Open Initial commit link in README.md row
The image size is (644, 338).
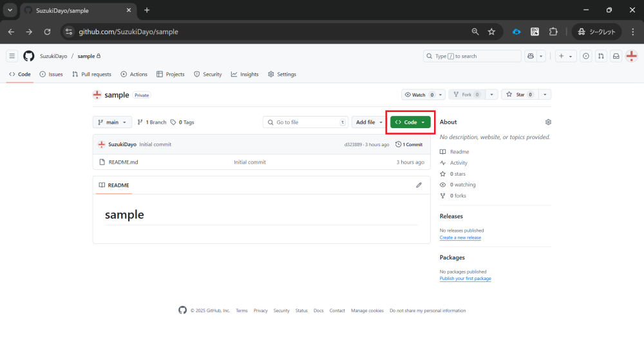[250, 162]
